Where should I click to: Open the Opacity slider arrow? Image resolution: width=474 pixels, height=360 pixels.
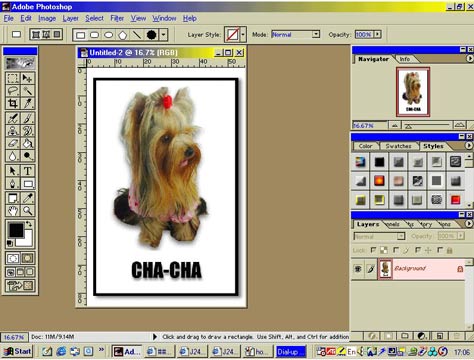378,34
